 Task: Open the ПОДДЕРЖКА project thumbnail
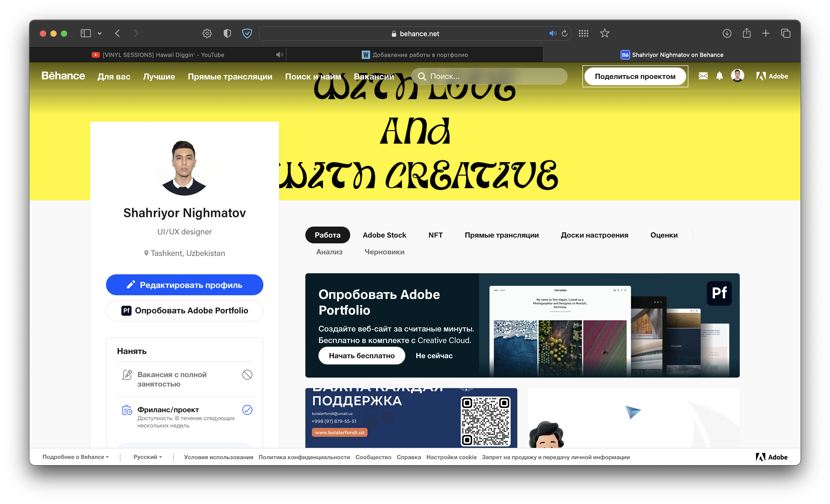411,418
